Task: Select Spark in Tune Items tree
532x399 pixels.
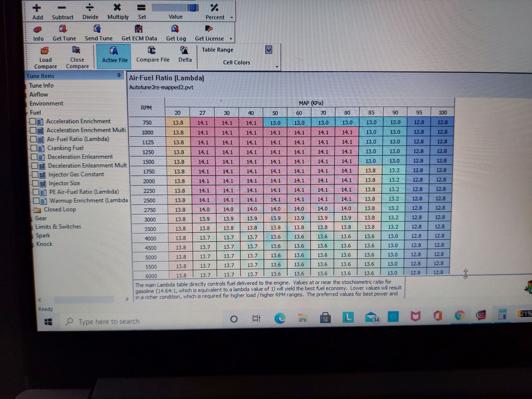Action: pyautogui.click(x=43, y=235)
